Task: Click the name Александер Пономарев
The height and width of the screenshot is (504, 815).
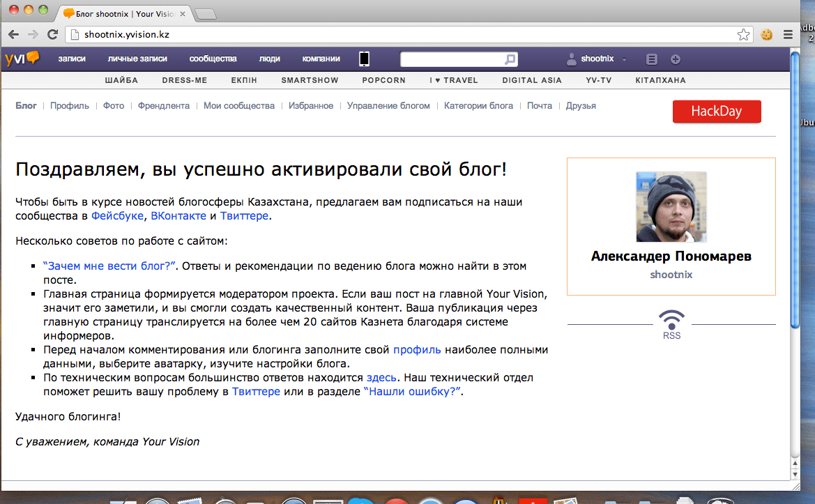Action: [671, 256]
